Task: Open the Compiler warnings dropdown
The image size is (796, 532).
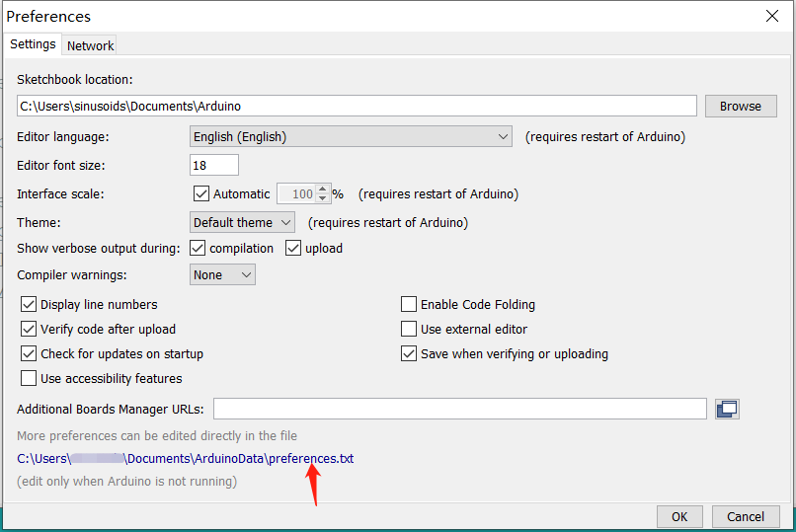Action: coord(222,274)
